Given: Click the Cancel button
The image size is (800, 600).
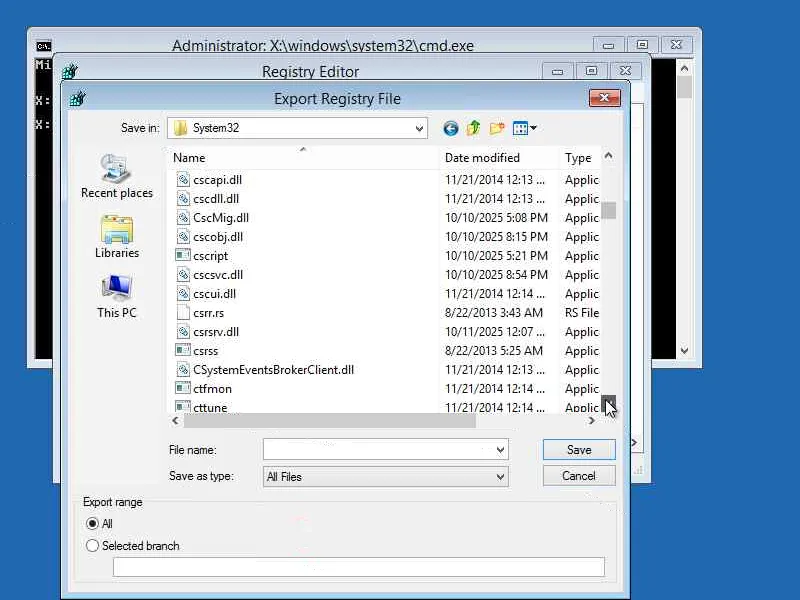Looking at the screenshot, I should (579, 476).
